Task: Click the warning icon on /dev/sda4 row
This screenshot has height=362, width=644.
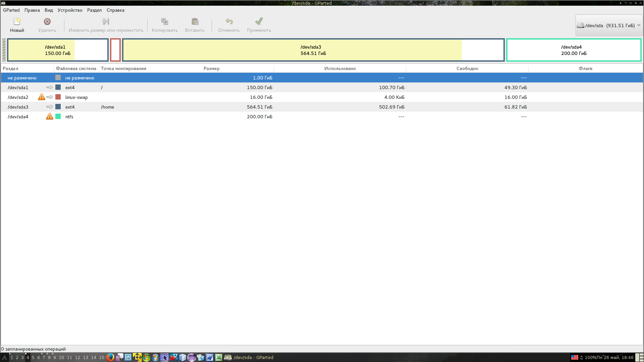Action: [50, 116]
